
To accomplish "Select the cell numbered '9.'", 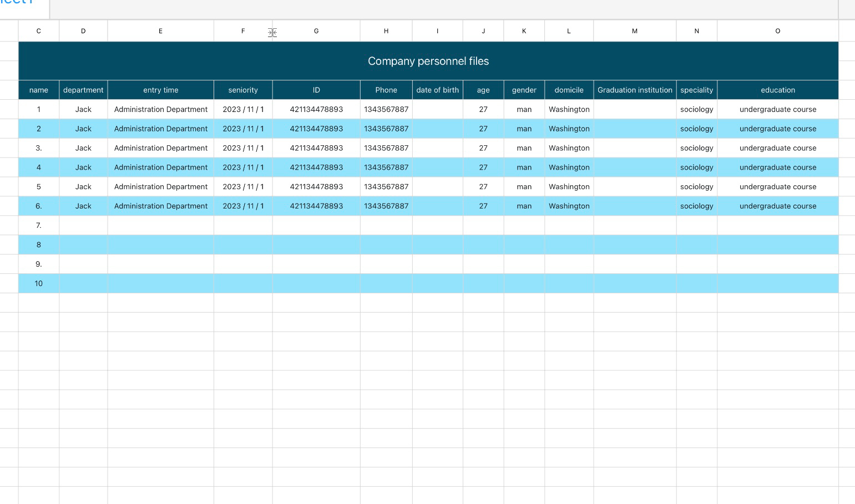I will pyautogui.click(x=39, y=264).
